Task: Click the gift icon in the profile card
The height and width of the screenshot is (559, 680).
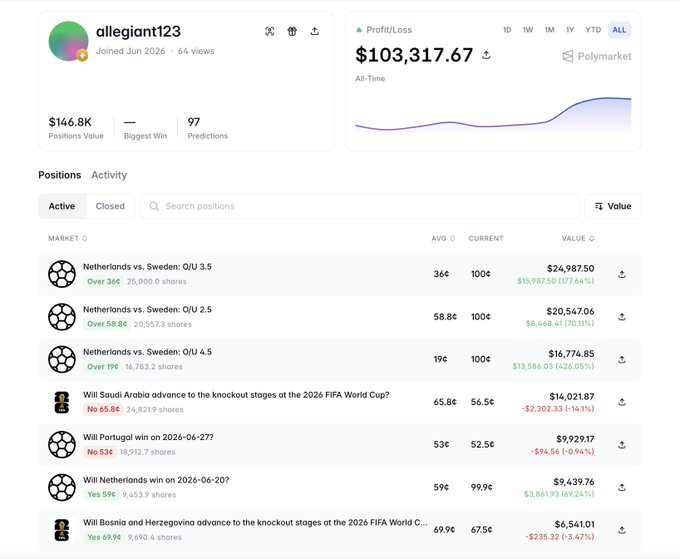Action: click(292, 31)
